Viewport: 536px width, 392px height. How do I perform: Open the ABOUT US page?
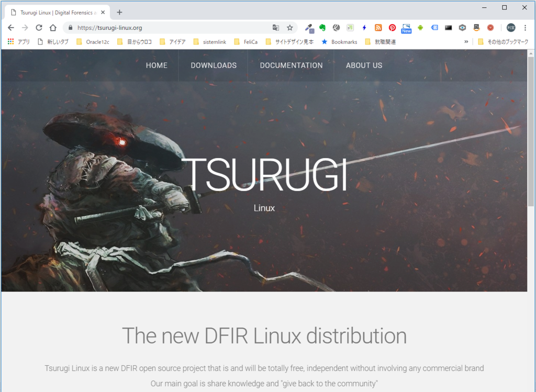pyautogui.click(x=364, y=65)
